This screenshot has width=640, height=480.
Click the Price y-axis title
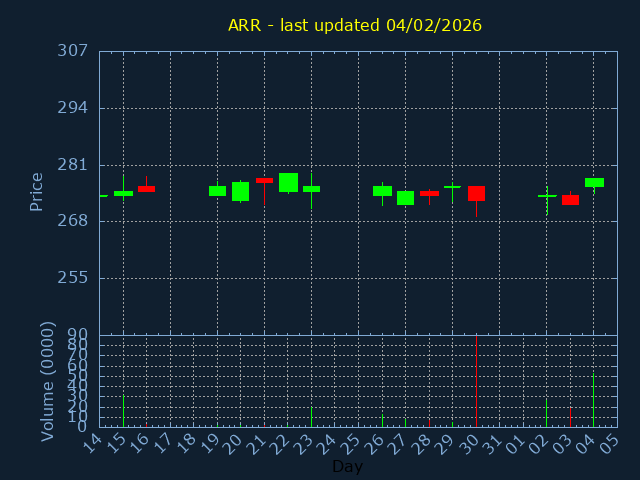(x=37, y=191)
